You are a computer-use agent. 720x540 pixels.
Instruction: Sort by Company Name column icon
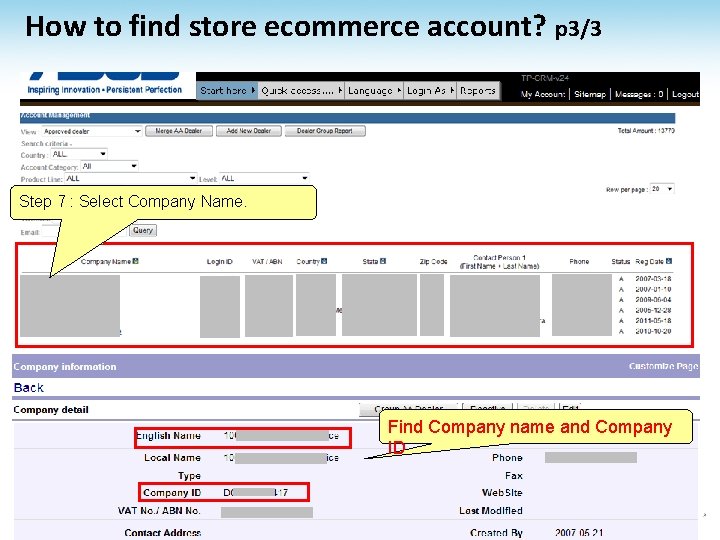point(135,261)
